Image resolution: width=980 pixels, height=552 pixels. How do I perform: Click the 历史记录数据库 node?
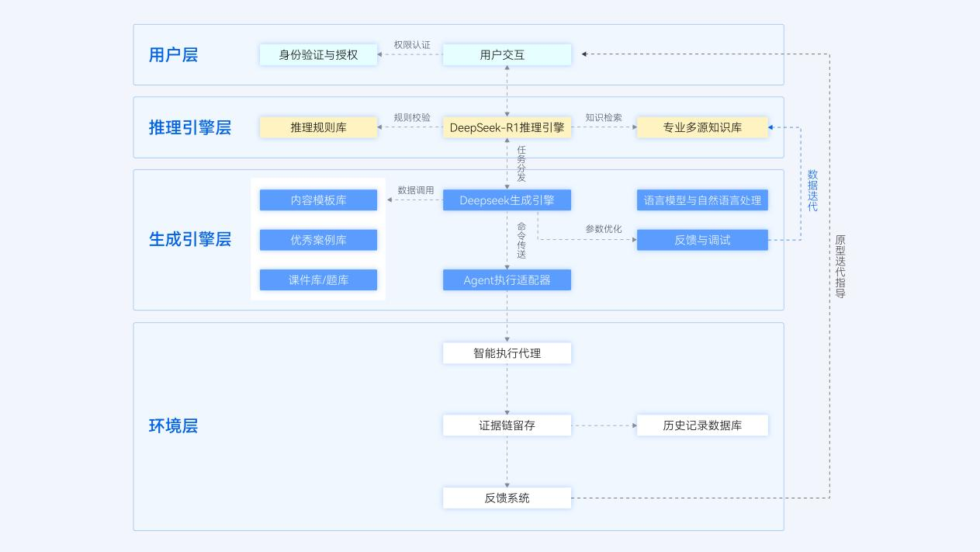click(702, 425)
